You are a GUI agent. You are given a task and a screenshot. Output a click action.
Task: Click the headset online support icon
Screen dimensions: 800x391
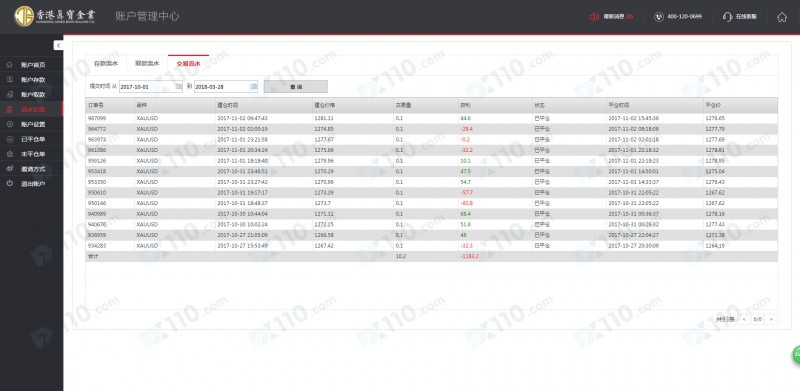(x=728, y=17)
